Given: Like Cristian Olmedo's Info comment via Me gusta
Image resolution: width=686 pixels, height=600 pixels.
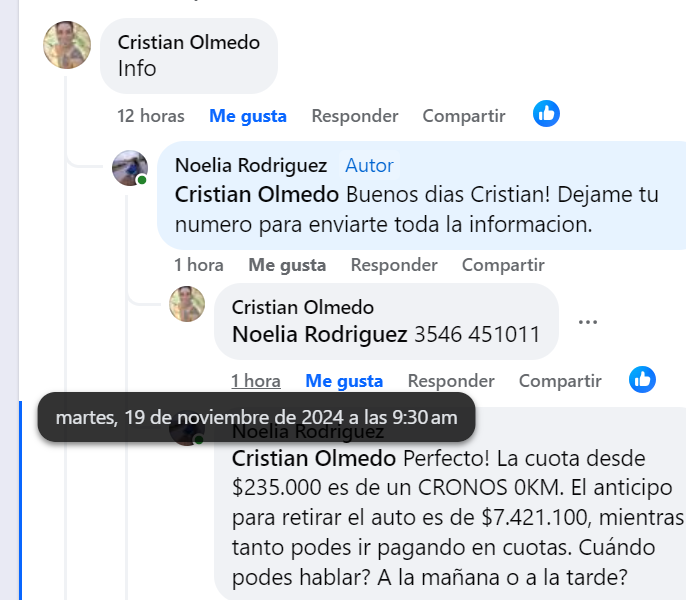Looking at the screenshot, I should coord(248,116).
